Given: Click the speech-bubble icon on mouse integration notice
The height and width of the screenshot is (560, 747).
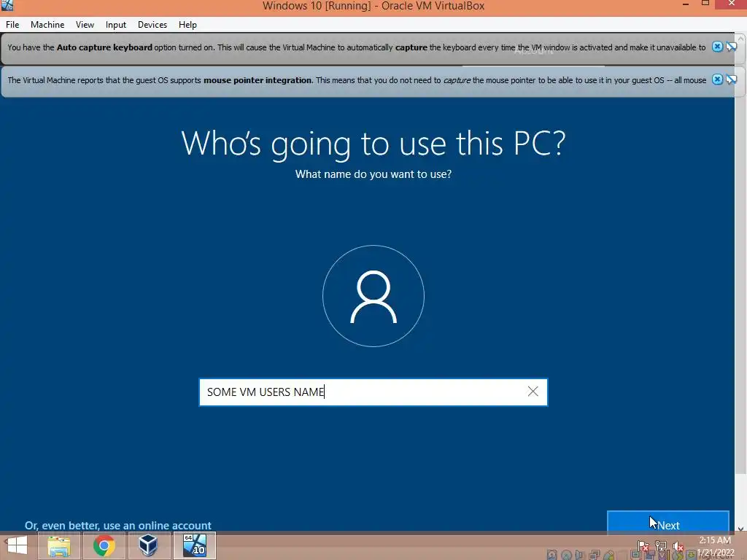Looking at the screenshot, I should click(x=731, y=79).
